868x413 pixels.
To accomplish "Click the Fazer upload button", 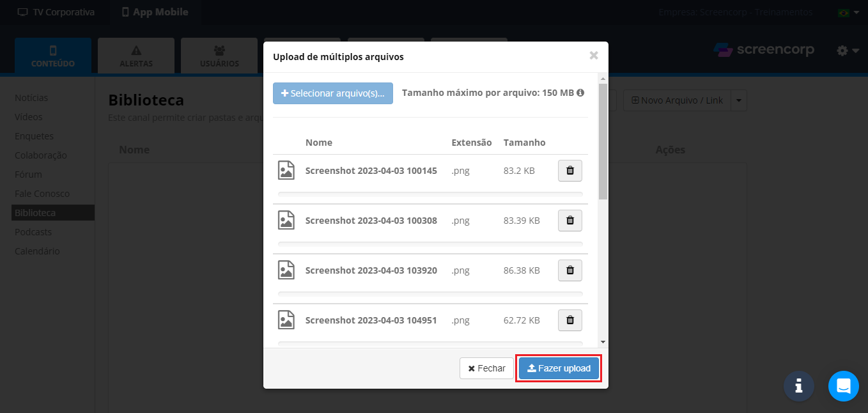I will (x=559, y=368).
